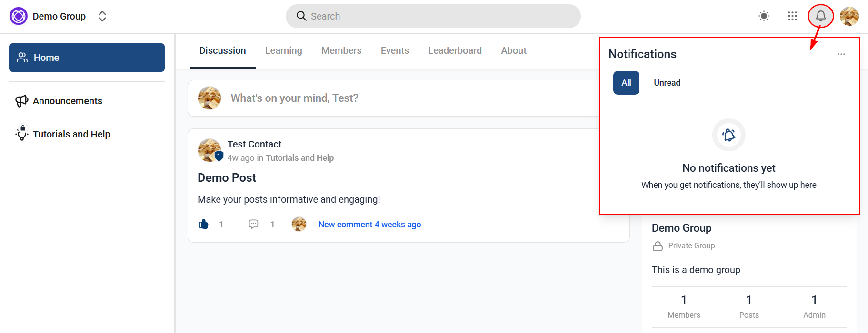Screen dimensions: 868x333
Task: Switch to the Discussion tab
Action: (222, 50)
